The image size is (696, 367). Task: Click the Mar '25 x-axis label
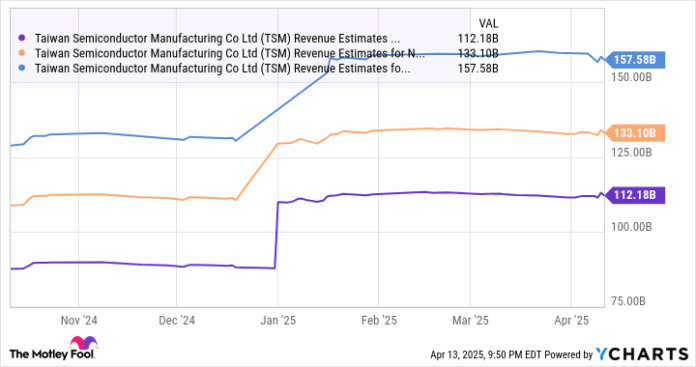[x=470, y=320]
